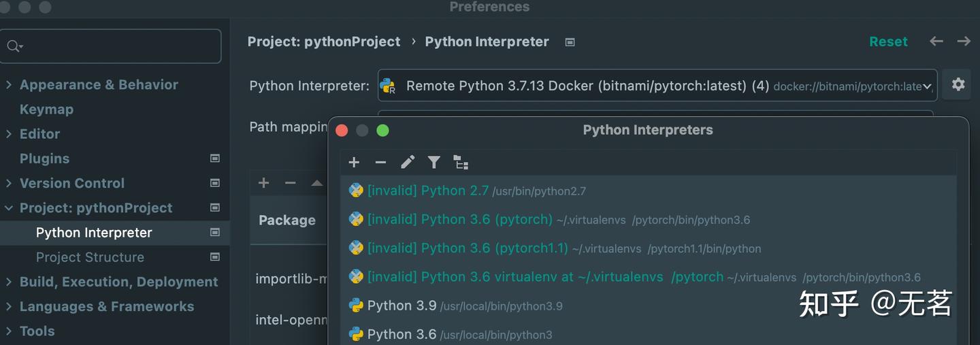The image size is (980, 345).
Task: Select the invalid Python 3.6 (pytorch1.1) interpreter
Action: pos(648,248)
